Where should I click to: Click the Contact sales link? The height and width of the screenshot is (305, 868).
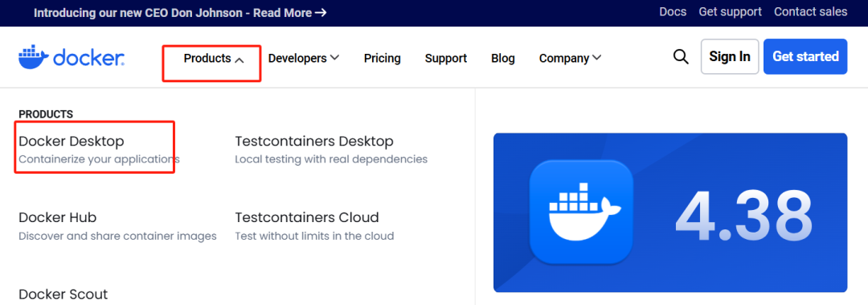[x=810, y=11]
